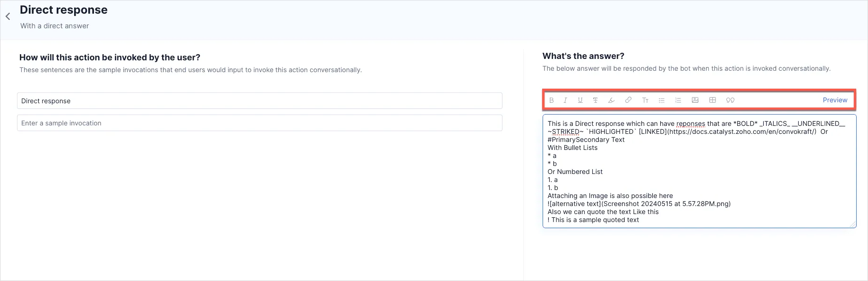868x281 pixels.
Task: Insert a numbered list
Action: [678, 100]
